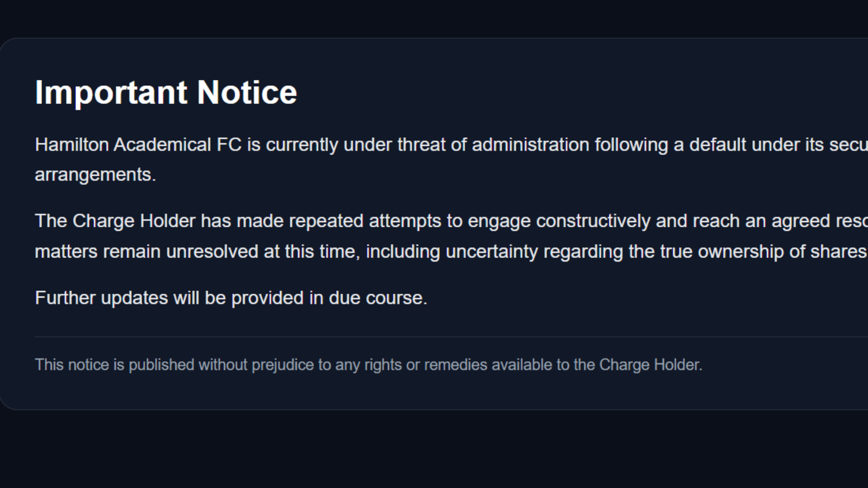Image resolution: width=868 pixels, height=488 pixels.
Task: Click the word "default" in first paragraph
Action: 717,145
